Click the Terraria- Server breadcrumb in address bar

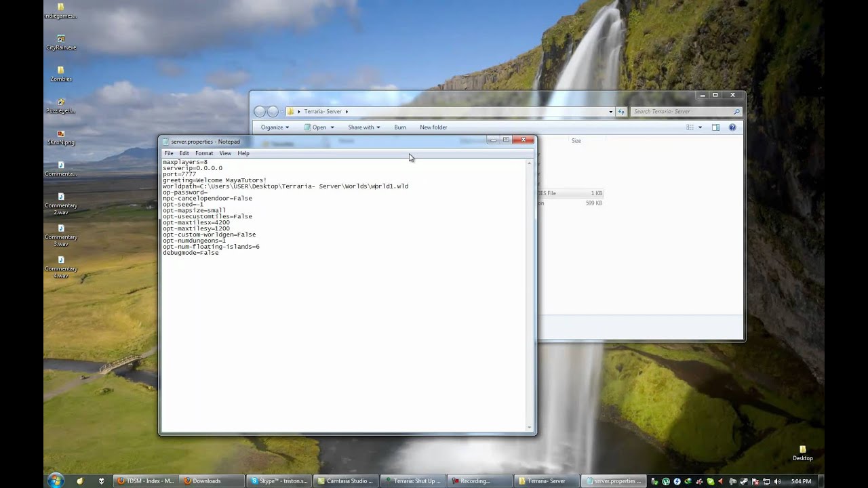[x=323, y=112]
